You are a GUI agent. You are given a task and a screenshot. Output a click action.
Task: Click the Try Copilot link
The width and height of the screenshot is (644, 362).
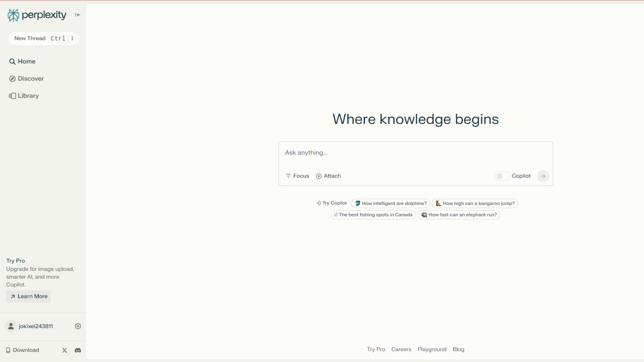331,203
